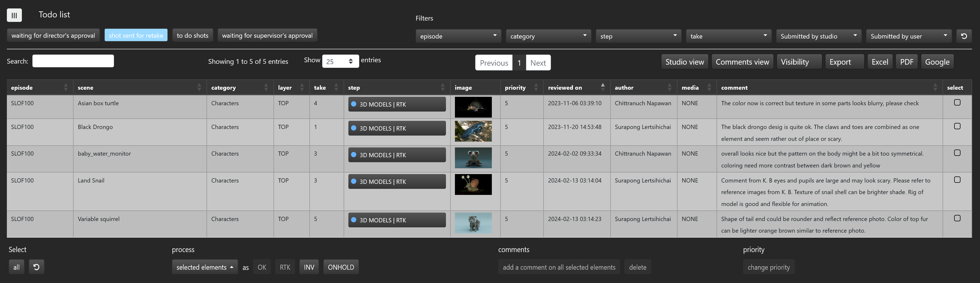Open the selected elements process dropdown
The width and height of the screenshot is (980, 283).
[x=205, y=267]
